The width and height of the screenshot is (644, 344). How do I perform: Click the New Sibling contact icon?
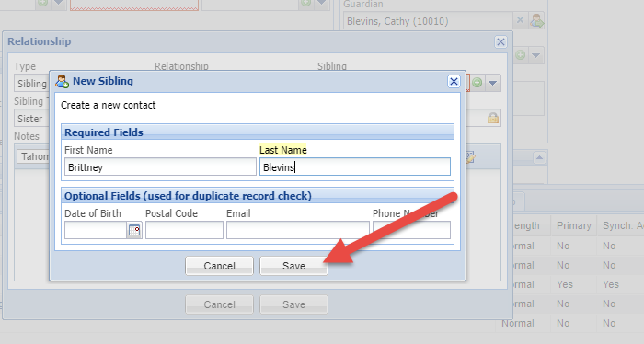click(63, 81)
